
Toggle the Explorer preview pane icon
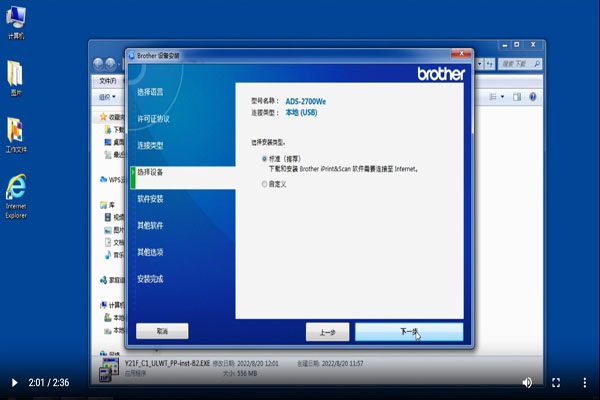coord(517,97)
